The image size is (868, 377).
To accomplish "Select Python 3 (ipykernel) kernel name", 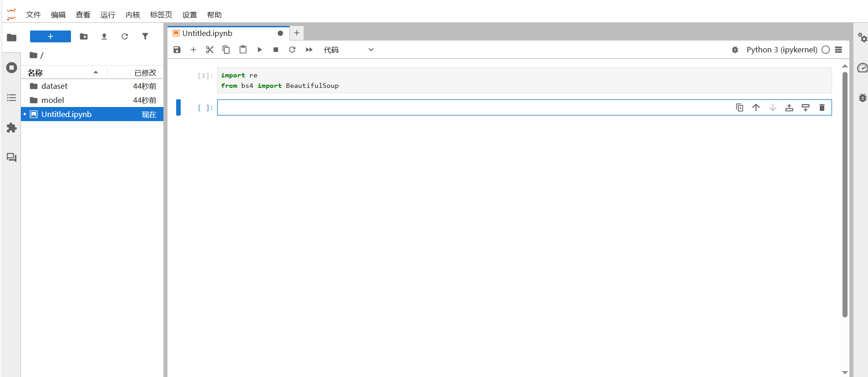I will pyautogui.click(x=782, y=50).
